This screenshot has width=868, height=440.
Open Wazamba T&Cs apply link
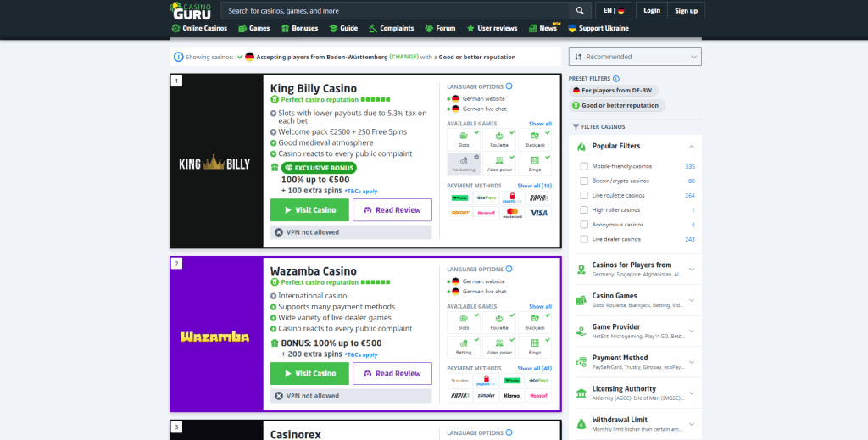361,354
